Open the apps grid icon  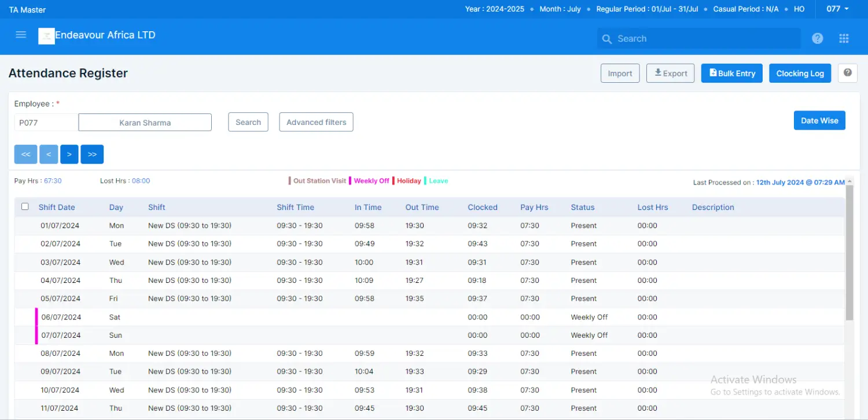[x=844, y=39]
